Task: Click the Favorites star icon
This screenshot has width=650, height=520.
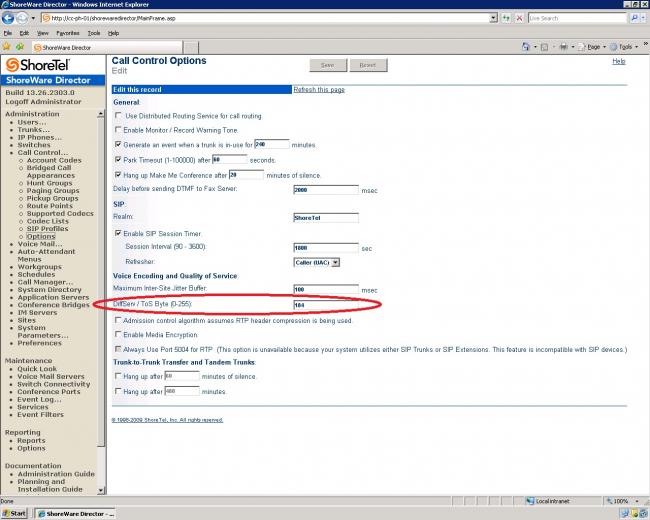Action: click(7, 47)
